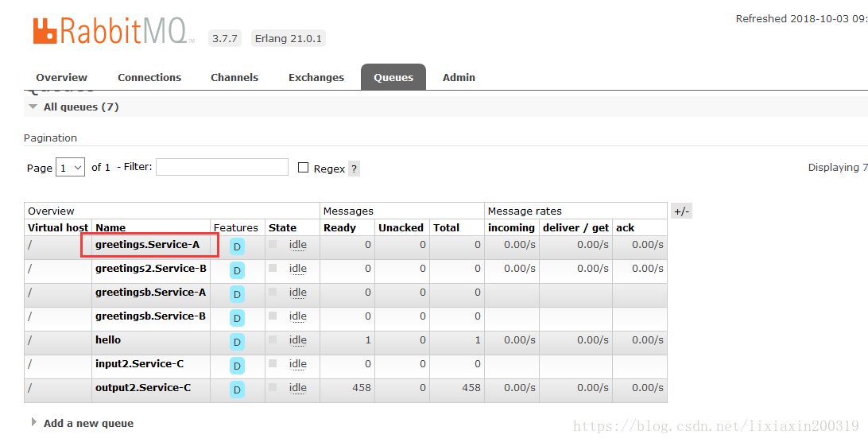Image resolution: width=868 pixels, height=442 pixels.
Task: Click the D feature badge for greetings2.Service-B
Action: [237, 270]
